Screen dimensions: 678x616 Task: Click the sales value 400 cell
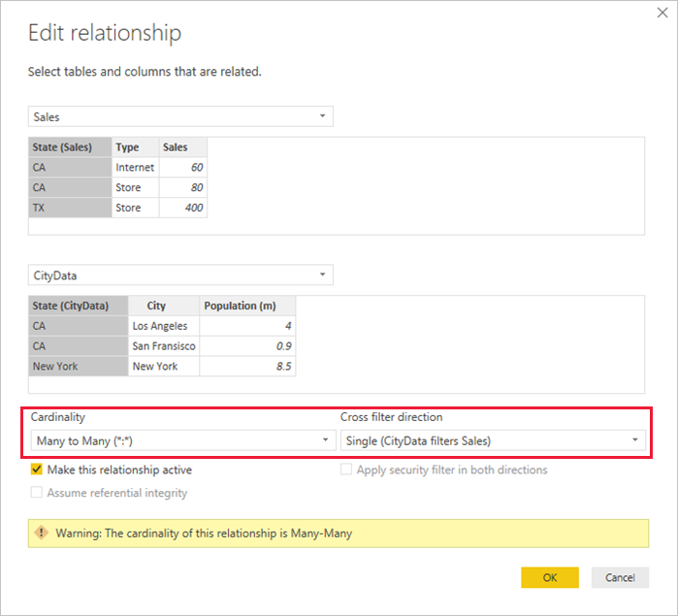tap(183, 208)
